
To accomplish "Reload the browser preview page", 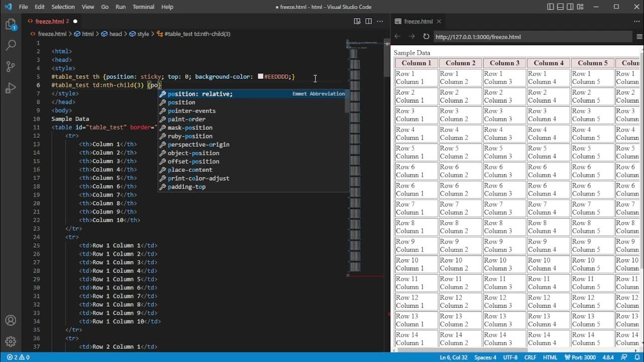I will click(426, 37).
